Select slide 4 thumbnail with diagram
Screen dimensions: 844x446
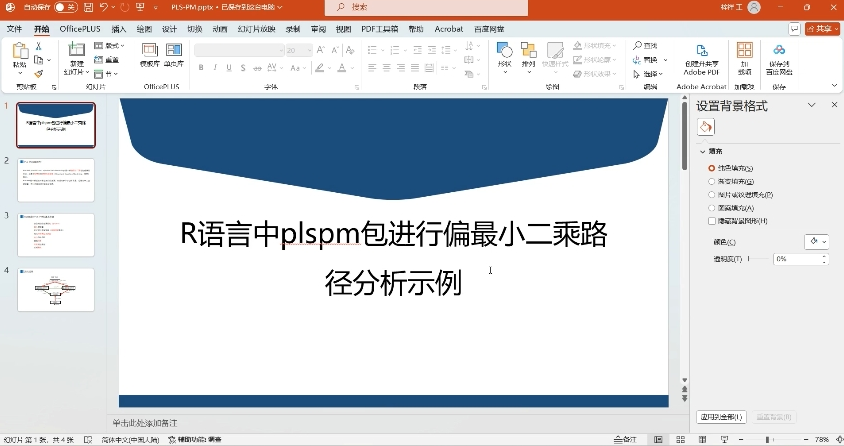coord(56,289)
